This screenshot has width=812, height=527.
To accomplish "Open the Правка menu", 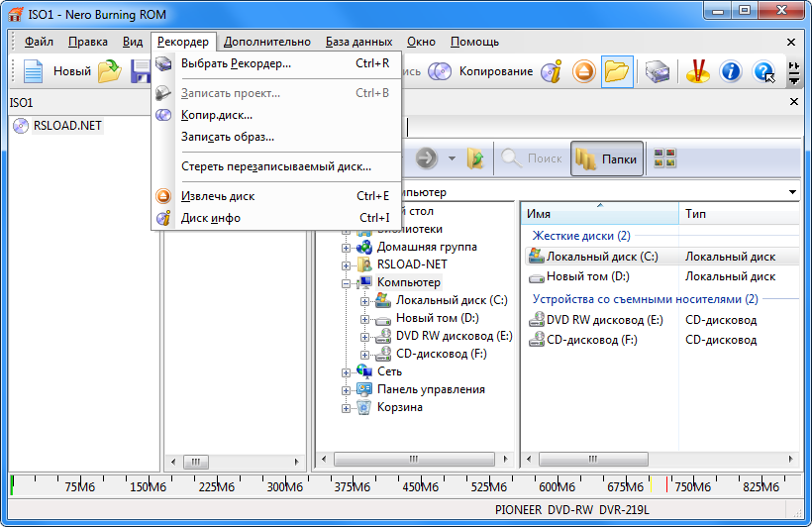I will coord(88,42).
